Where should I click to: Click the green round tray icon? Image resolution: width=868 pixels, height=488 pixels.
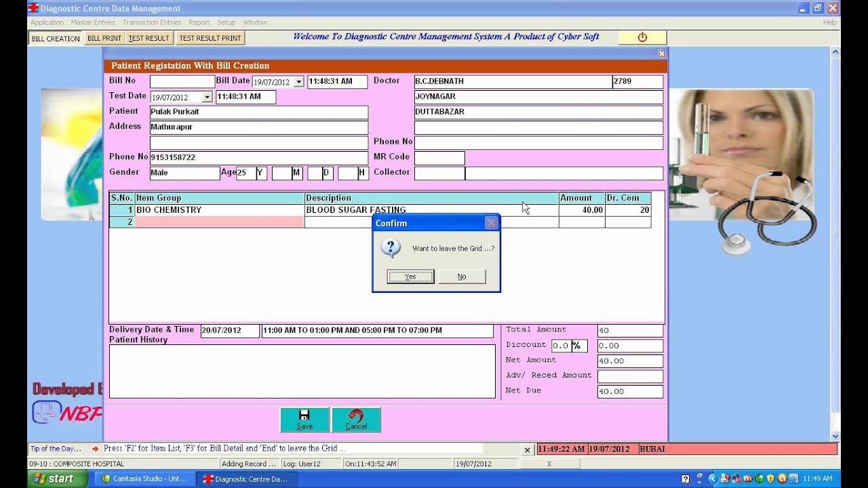pyautogui.click(x=759, y=479)
